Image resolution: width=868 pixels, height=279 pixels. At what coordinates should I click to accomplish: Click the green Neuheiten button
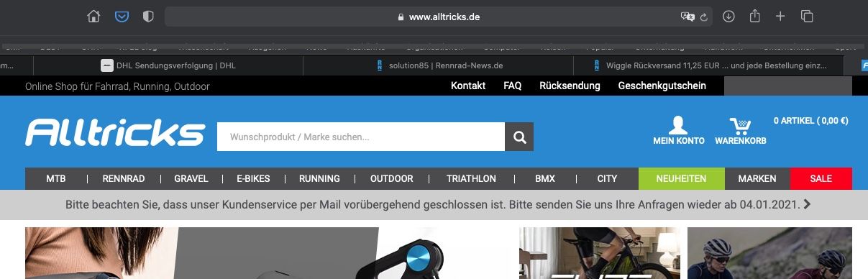pos(682,178)
